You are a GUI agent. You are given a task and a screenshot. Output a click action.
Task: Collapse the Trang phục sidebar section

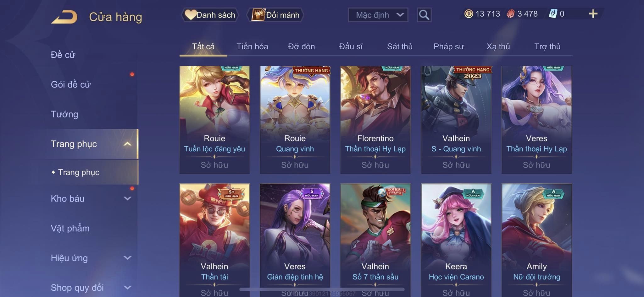pyautogui.click(x=127, y=144)
